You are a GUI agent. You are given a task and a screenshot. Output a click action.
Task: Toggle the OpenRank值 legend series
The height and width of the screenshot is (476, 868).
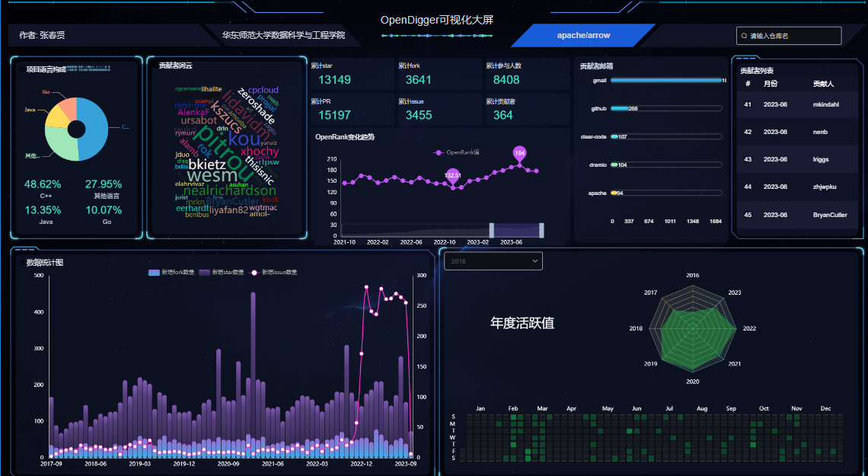click(x=457, y=152)
